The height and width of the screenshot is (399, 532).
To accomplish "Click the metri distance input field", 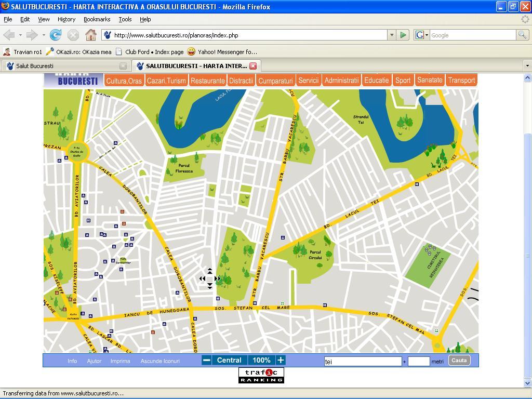I will click(x=418, y=362).
